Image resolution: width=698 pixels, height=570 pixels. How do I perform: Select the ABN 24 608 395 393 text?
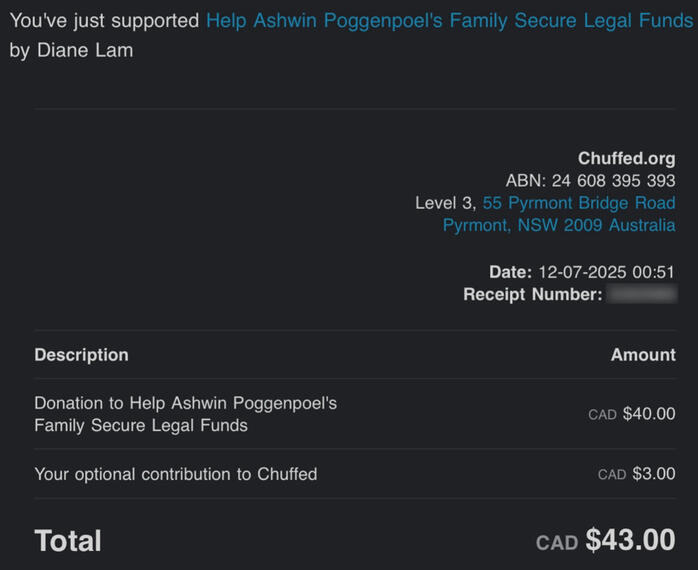[590, 181]
